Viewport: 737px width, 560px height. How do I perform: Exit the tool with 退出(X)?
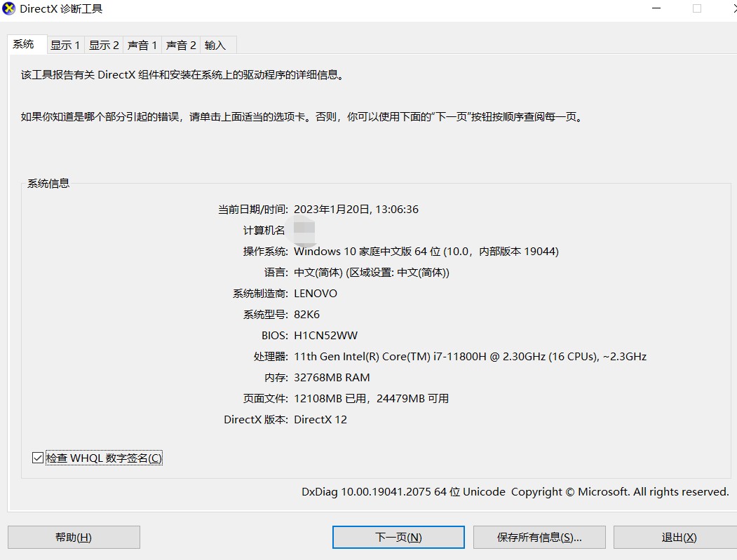tap(677, 537)
